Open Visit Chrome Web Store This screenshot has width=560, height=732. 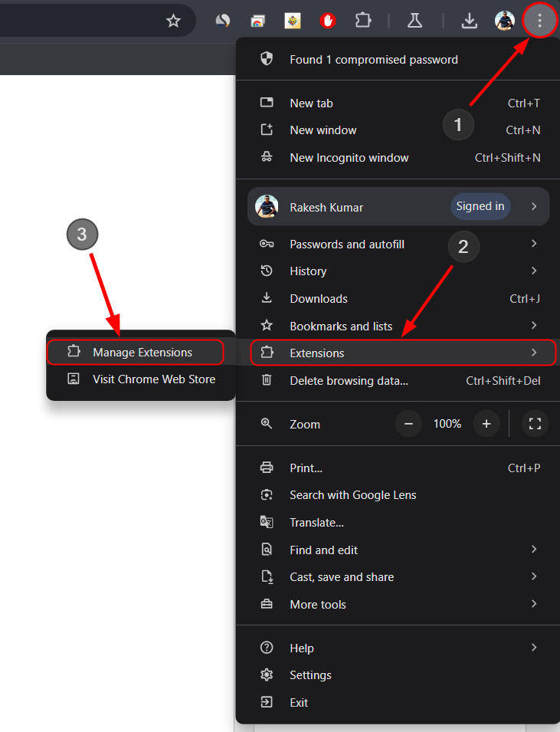coord(153,379)
